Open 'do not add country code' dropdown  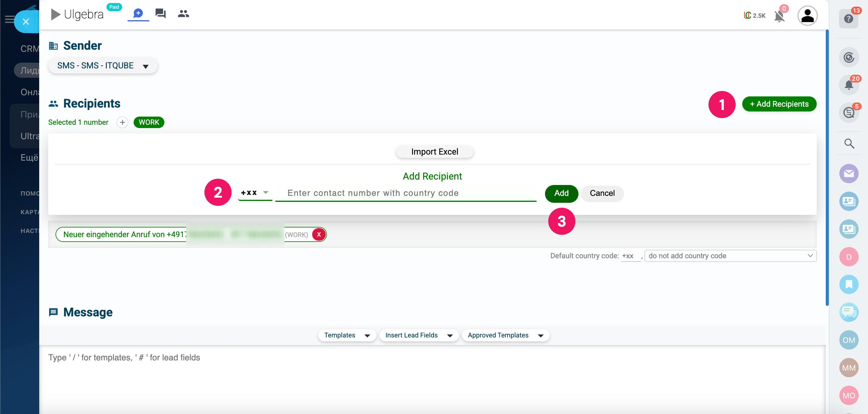coord(730,256)
